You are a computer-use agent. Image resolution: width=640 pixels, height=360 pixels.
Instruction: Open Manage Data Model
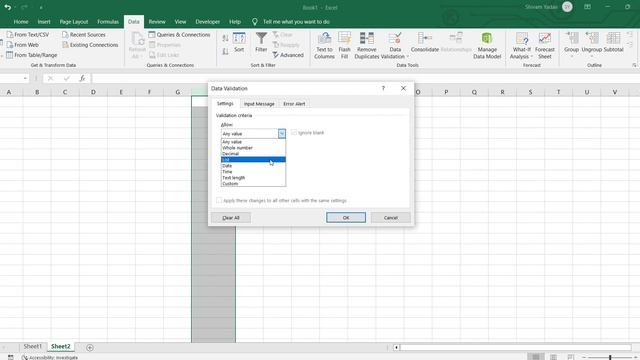click(x=487, y=45)
